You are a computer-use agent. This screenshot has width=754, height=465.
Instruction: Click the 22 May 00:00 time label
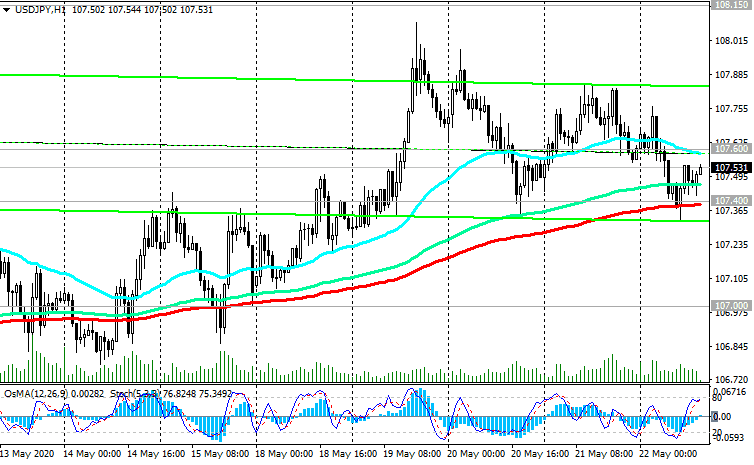click(x=668, y=453)
